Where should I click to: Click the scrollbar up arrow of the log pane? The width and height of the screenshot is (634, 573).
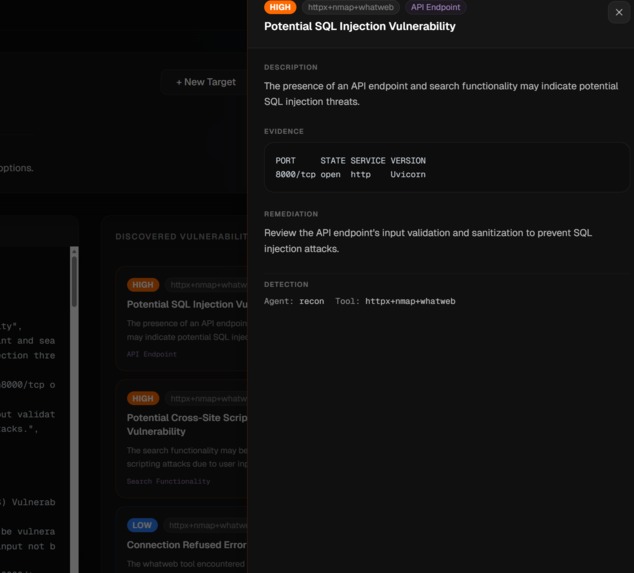coord(74,251)
